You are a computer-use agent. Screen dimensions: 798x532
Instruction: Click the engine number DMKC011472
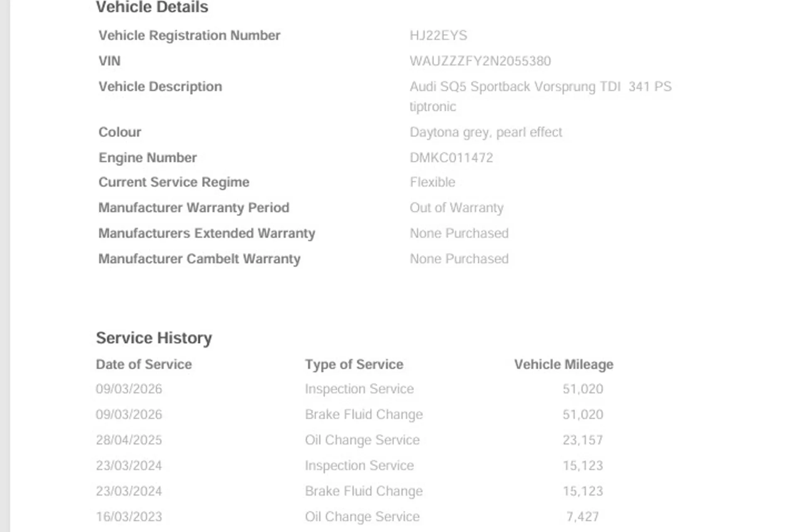pyautogui.click(x=451, y=158)
